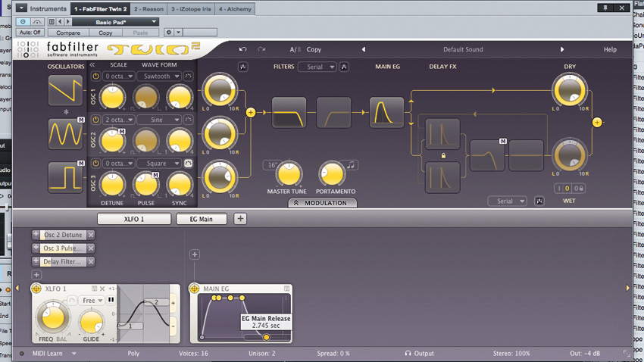Screen dimensions: 644x362
Task: Click the XLFO 1 Glide knob
Action: pyautogui.click(x=91, y=322)
